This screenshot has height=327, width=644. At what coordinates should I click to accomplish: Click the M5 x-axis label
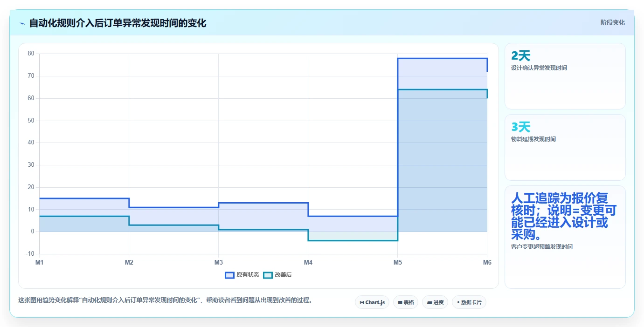click(x=398, y=263)
